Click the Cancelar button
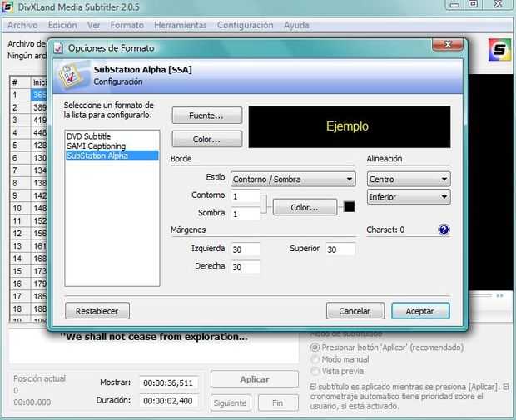Image resolution: width=516 pixels, height=420 pixels. (x=355, y=311)
